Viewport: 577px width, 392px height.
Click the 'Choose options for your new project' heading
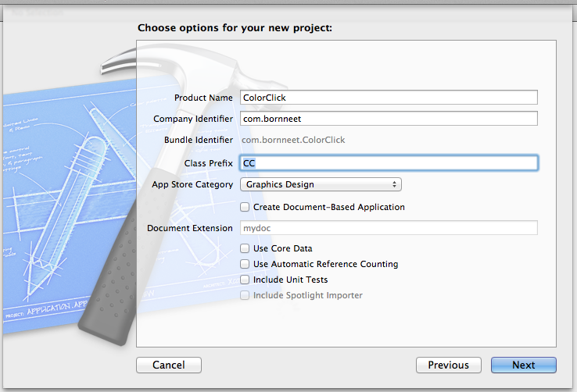[x=235, y=28]
